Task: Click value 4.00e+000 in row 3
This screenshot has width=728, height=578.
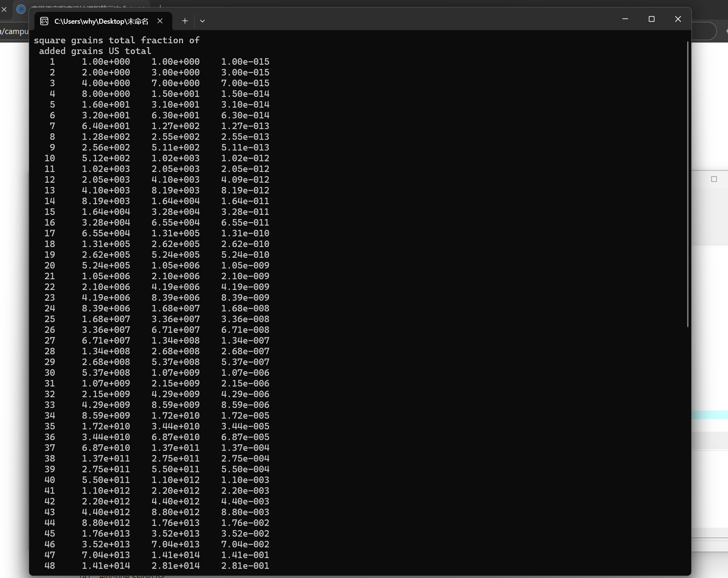Action: [106, 83]
